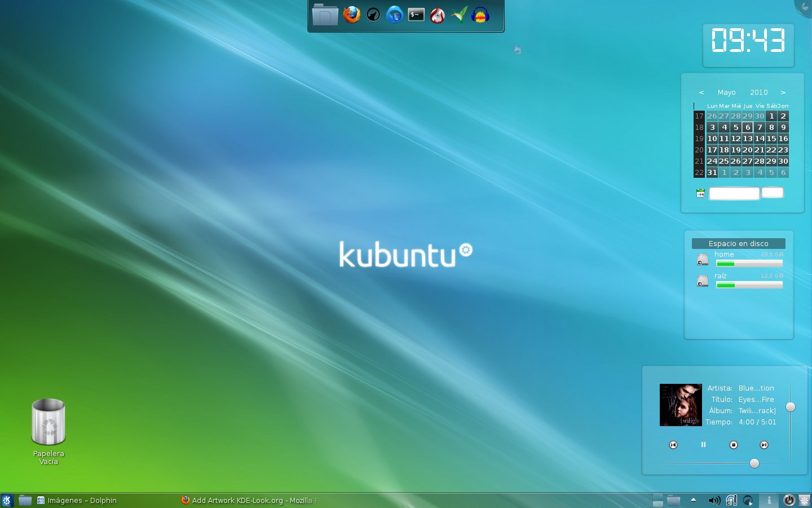This screenshot has height=508, width=812.
Task: Skip to next track in player
Action: coord(764,445)
